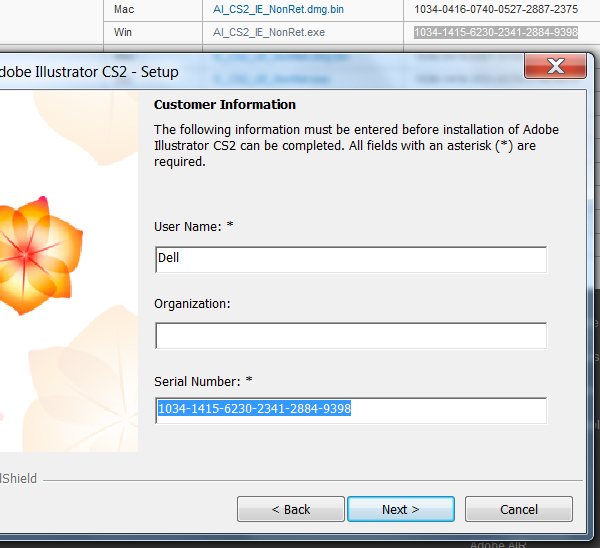Click the Customer Information heading
The image size is (600, 548).
point(225,104)
